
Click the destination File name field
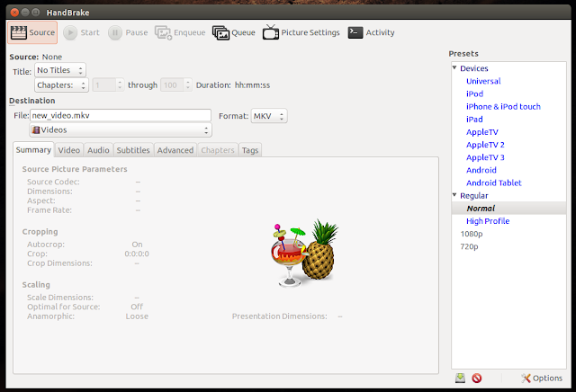(121, 116)
